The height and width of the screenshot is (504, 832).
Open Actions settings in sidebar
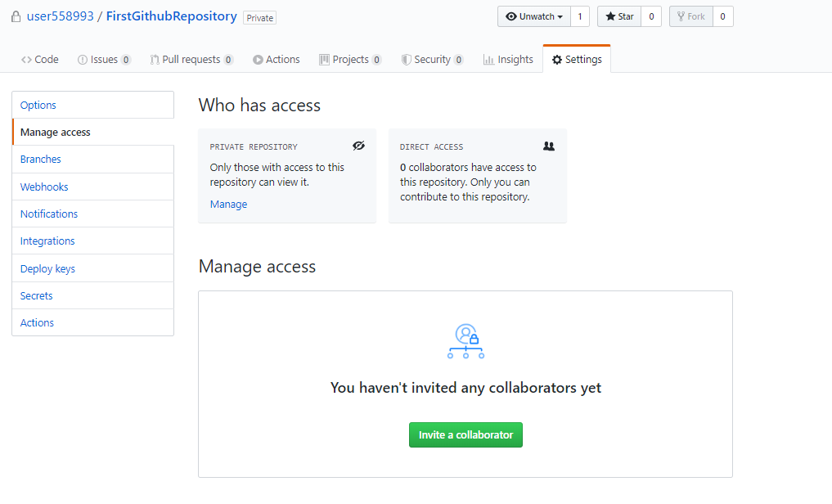coord(93,322)
